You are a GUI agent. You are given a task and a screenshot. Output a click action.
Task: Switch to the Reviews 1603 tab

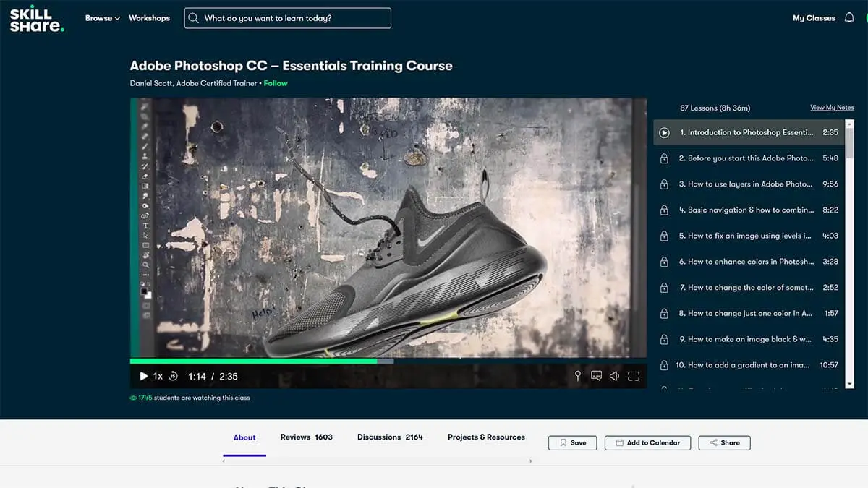click(x=307, y=437)
